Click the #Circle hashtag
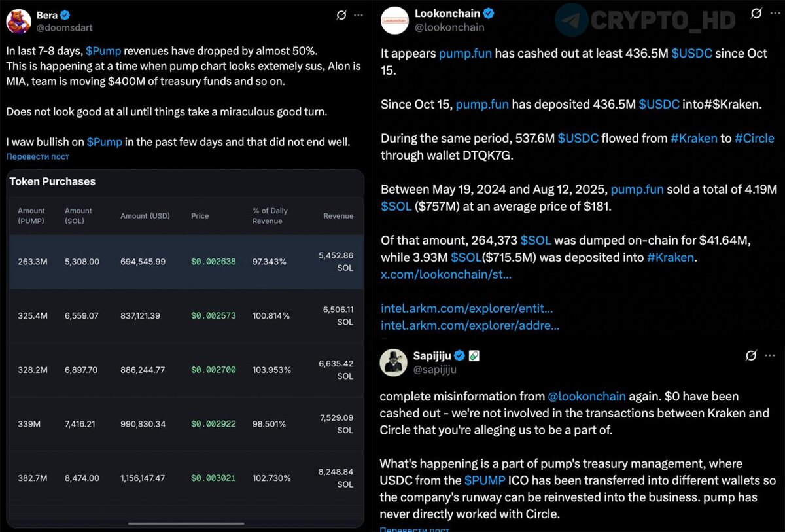Screen dimensions: 785x532 754,138
